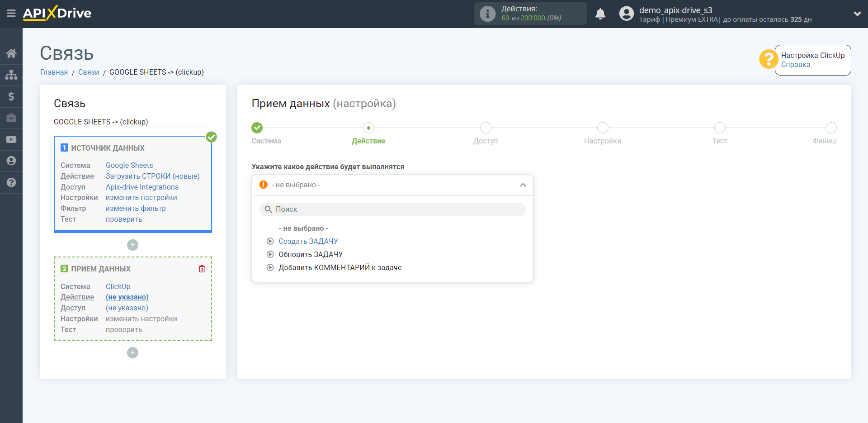Click the actions info icon
The width and height of the screenshot is (868, 423).
[x=487, y=14]
